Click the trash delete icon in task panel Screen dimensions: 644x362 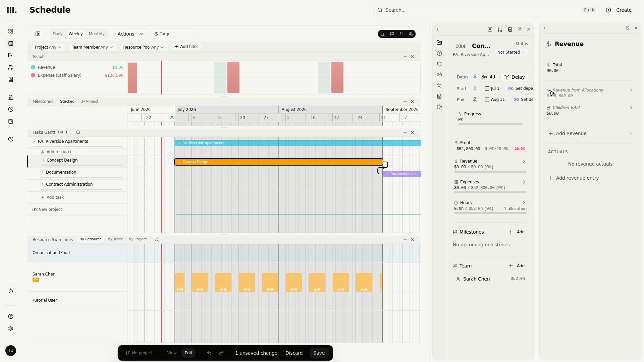coord(510,29)
